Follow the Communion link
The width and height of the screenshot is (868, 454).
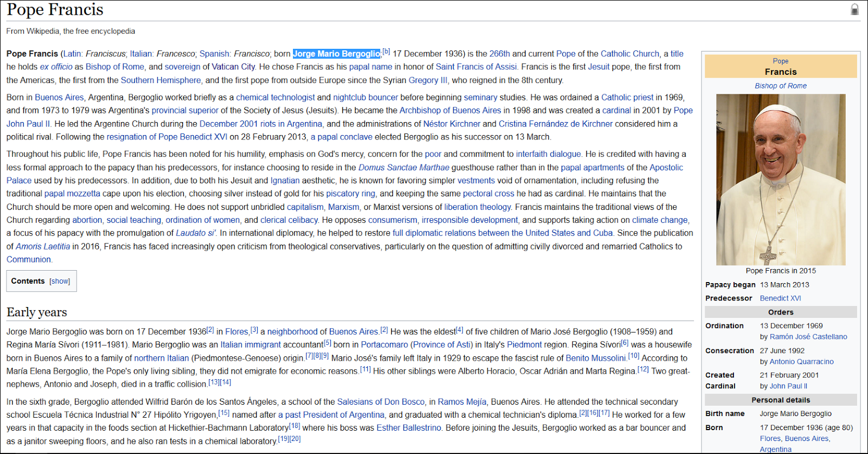point(29,260)
